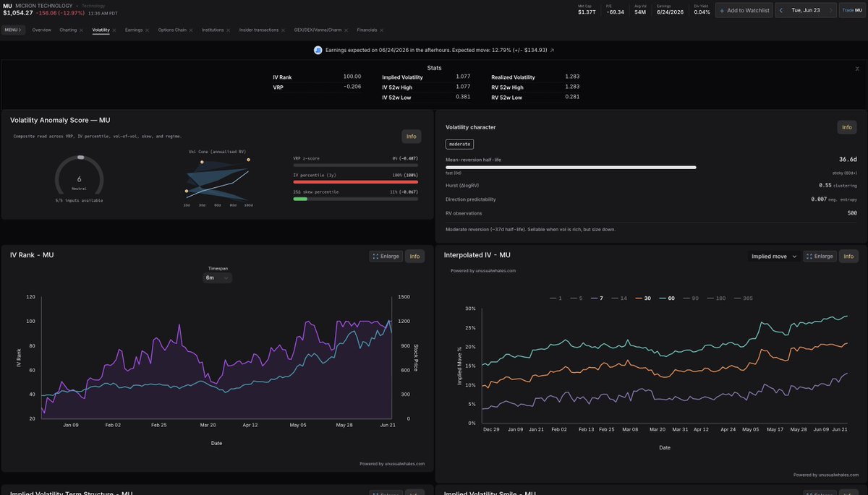868x495 pixels.
Task: Click Realized Volatility value 1.283
Action: [x=573, y=77]
